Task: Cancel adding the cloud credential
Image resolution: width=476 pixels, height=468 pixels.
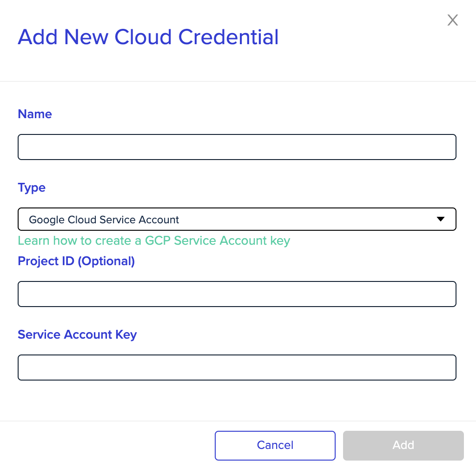Action: click(x=275, y=445)
